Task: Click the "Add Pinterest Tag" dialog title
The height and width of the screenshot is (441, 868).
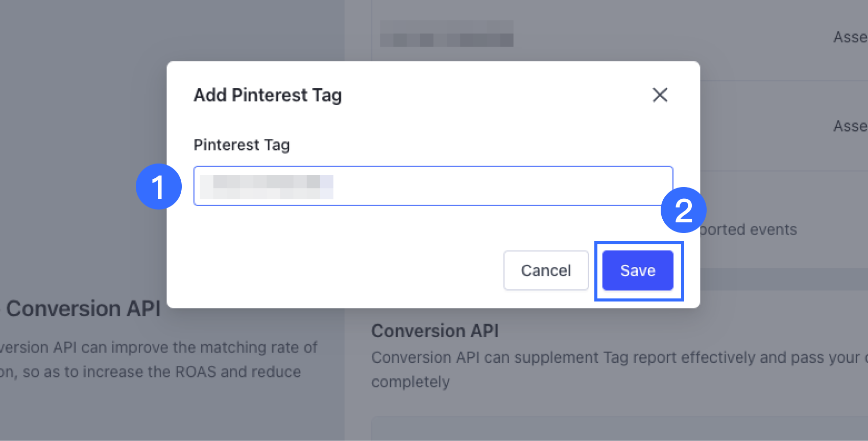Action: click(x=268, y=95)
